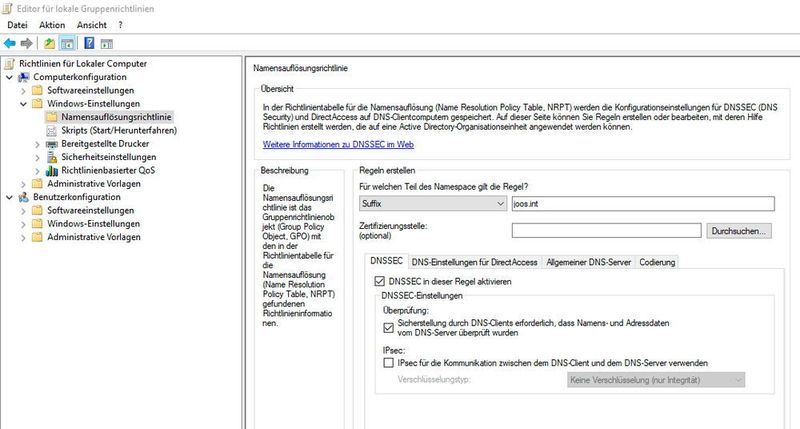Select Richtlinien für Lokaler Computer root

[83, 64]
